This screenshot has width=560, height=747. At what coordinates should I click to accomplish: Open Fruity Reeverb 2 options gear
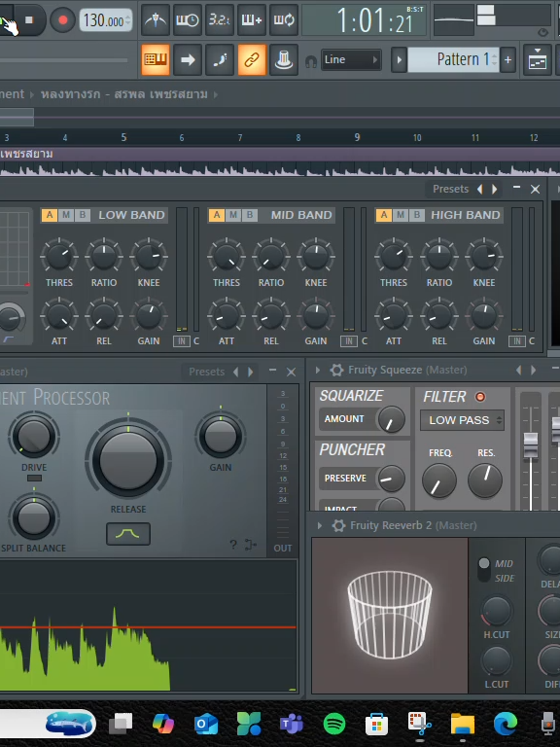(x=338, y=525)
